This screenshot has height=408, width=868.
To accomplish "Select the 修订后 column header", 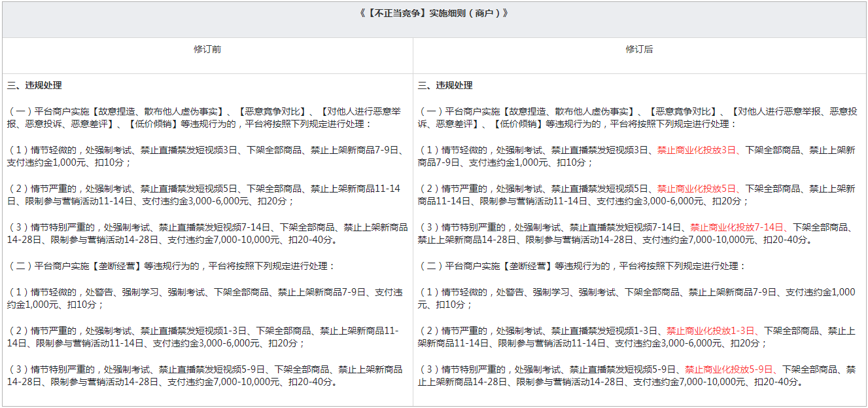I will 639,50.
